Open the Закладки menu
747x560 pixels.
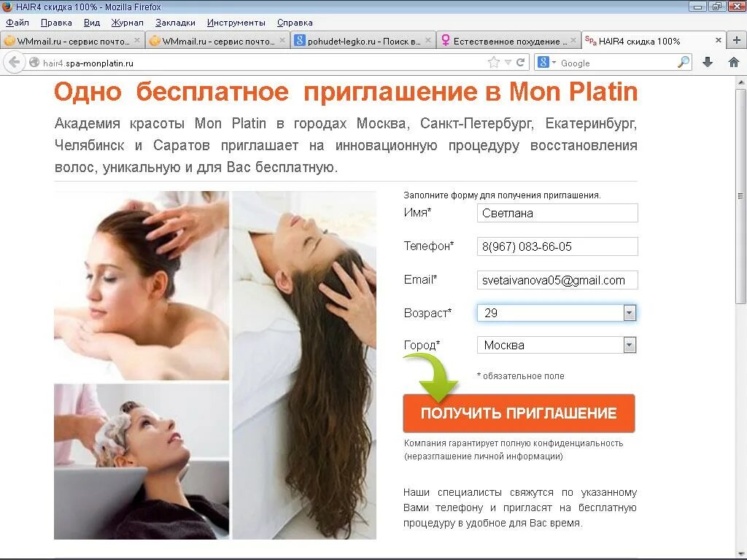pos(175,23)
